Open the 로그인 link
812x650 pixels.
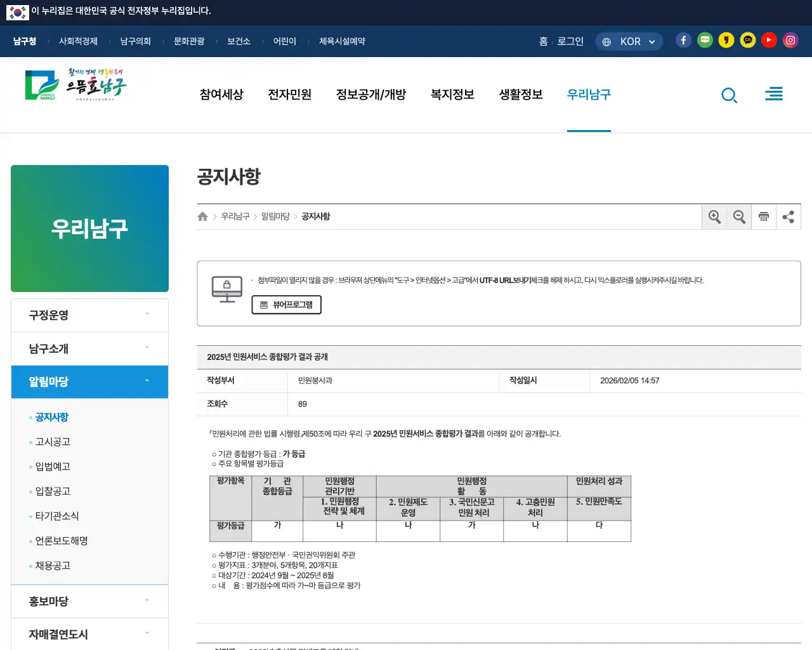(570, 41)
